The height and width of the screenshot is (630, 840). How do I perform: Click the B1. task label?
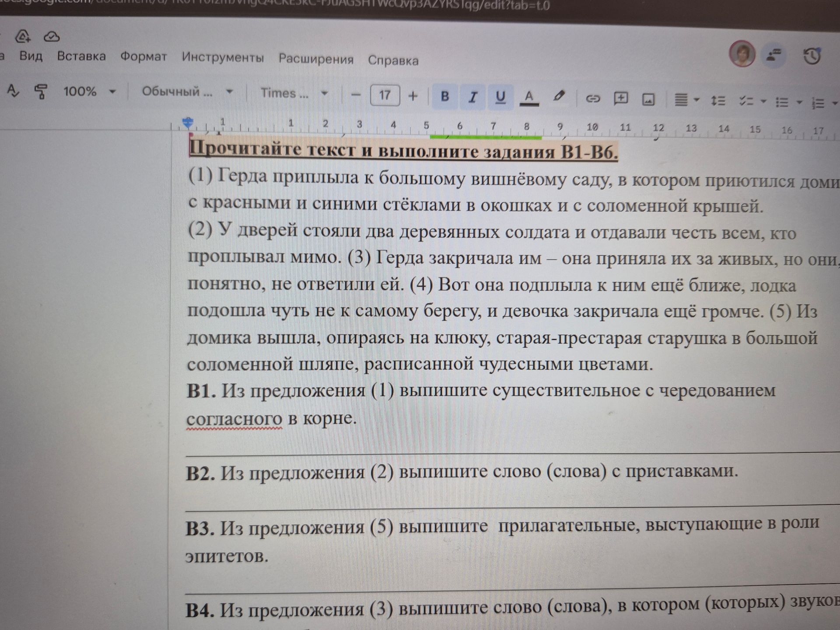(x=201, y=391)
